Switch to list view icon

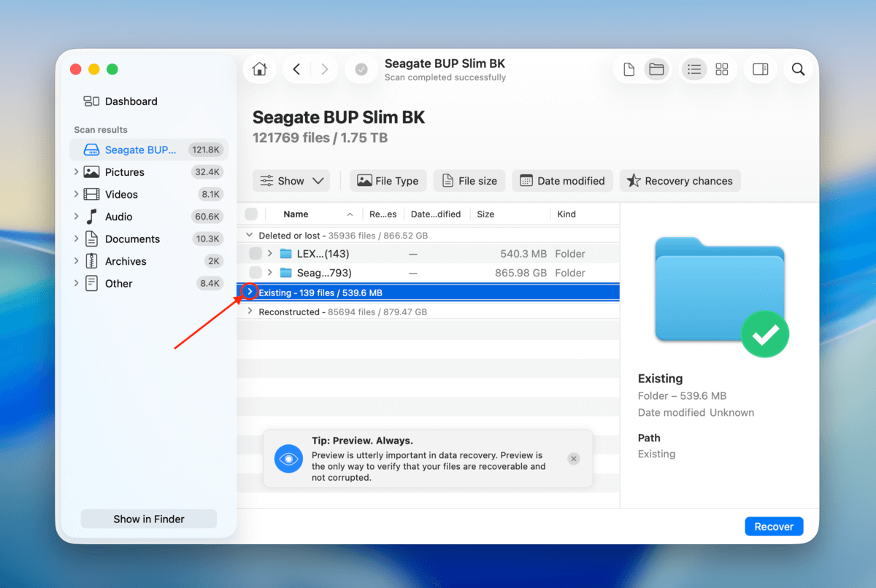click(x=694, y=69)
